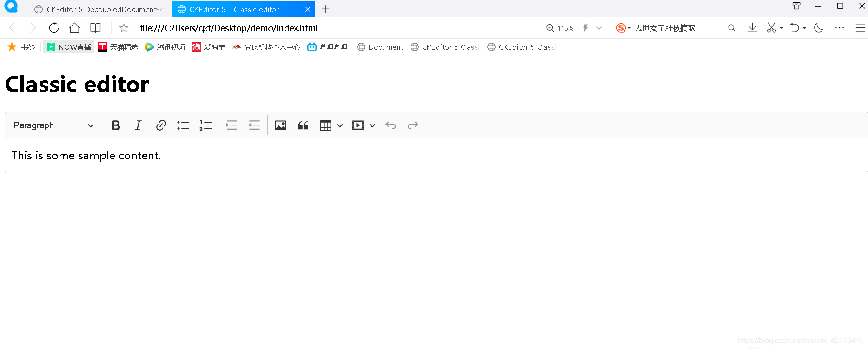Click the scissors screenshot tool
The image size is (868, 349).
[771, 28]
